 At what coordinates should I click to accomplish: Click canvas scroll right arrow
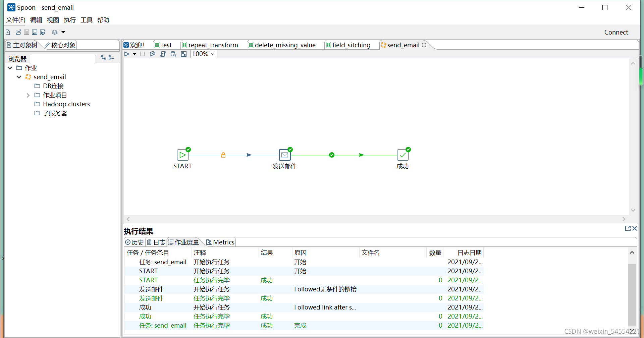tap(624, 219)
